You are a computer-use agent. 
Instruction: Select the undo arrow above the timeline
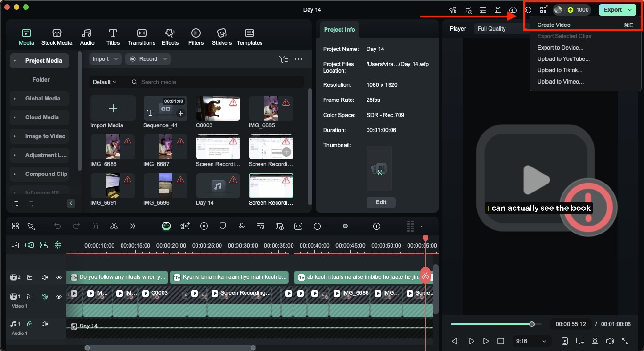tap(57, 226)
